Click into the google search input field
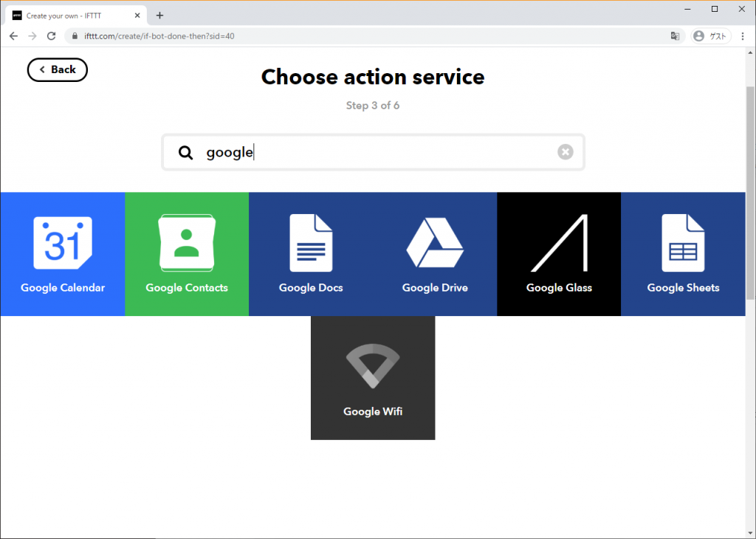Screen dimensions: 756x539 (377, 153)
